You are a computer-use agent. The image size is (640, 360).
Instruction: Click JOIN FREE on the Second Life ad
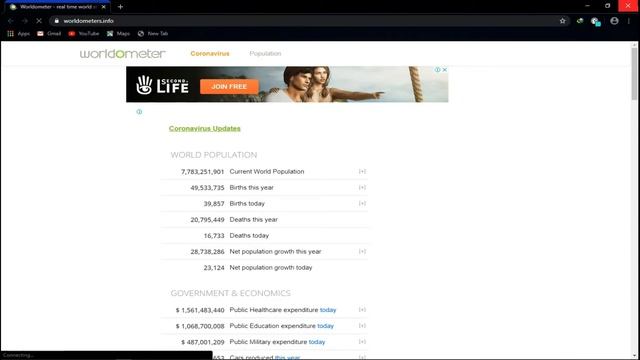click(x=229, y=87)
